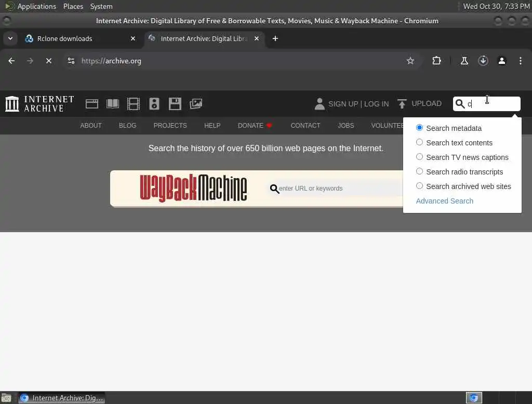The height and width of the screenshot is (404, 532).
Task: Click the Advanced Search link
Action: tap(445, 201)
